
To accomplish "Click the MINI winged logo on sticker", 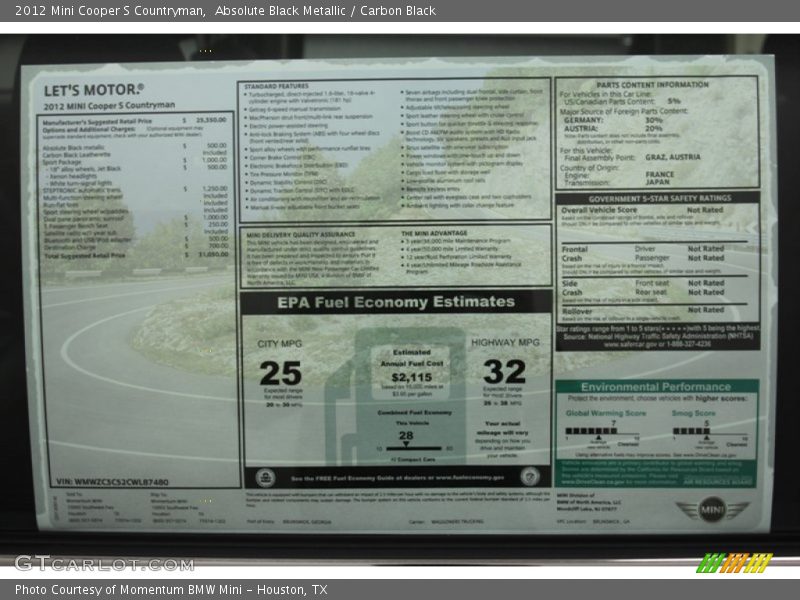I will (712, 509).
